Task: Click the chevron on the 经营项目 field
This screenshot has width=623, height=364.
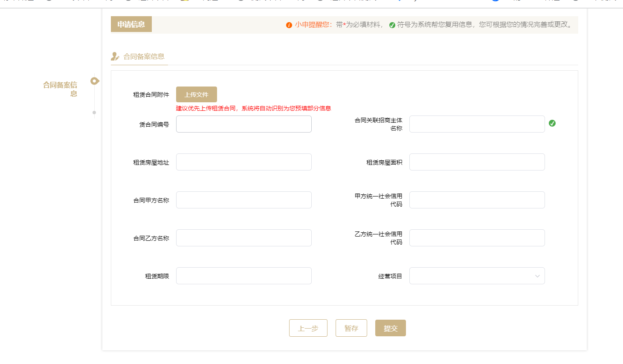Action: point(537,276)
